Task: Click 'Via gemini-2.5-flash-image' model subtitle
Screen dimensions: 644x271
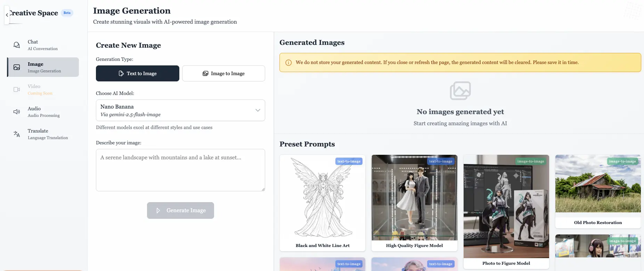Action: [130, 114]
